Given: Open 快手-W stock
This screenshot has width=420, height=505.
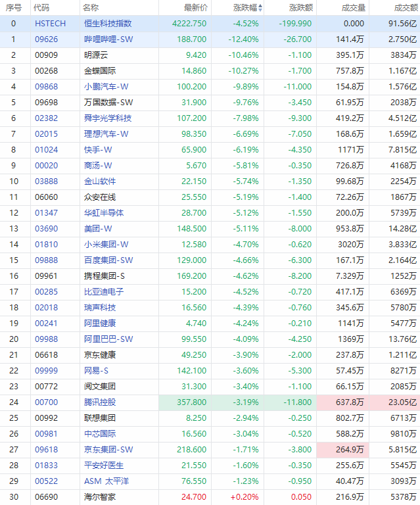Looking at the screenshot, I should 98,150.
